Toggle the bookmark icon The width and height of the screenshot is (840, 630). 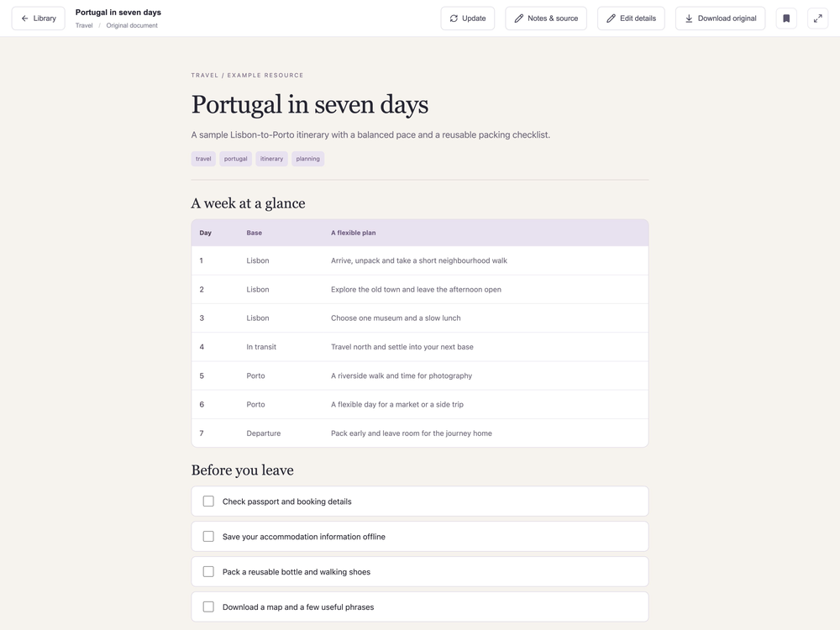pyautogui.click(x=786, y=18)
